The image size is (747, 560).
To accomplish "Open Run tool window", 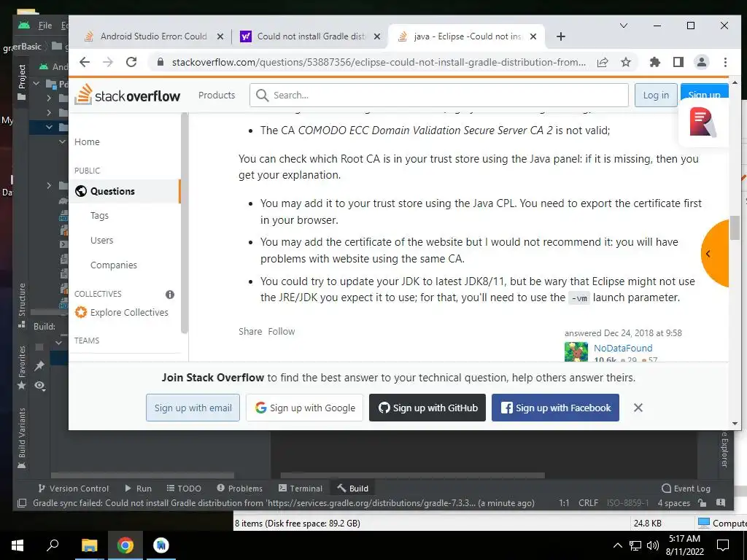I will click(x=138, y=488).
